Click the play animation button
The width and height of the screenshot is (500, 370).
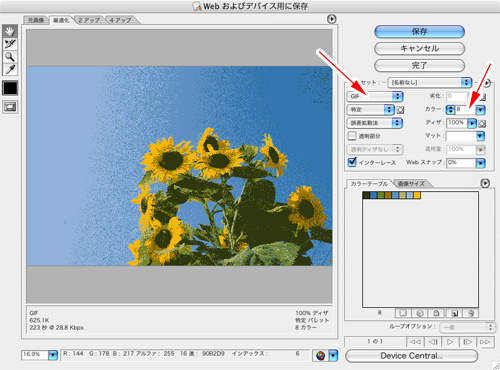click(x=450, y=342)
